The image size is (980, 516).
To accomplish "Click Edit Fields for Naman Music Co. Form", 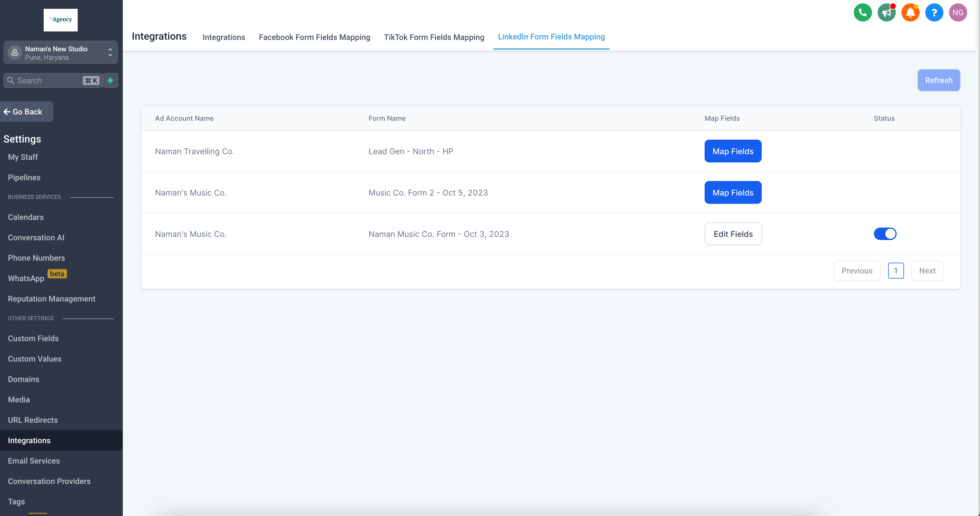I will tap(733, 234).
